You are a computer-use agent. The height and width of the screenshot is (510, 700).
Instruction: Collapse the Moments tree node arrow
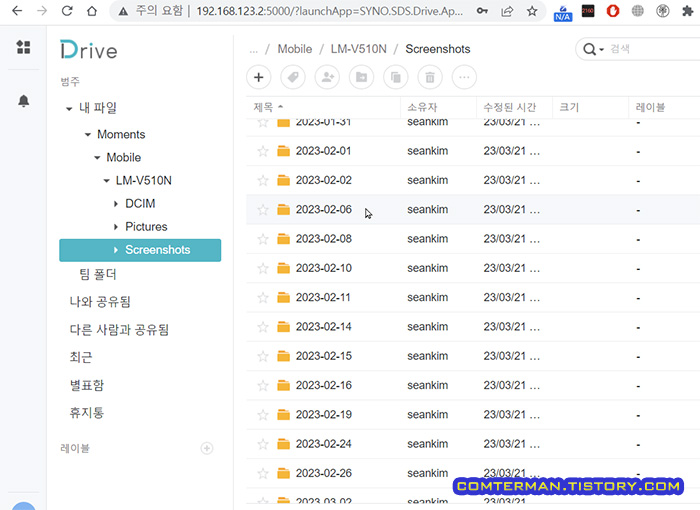click(88, 134)
